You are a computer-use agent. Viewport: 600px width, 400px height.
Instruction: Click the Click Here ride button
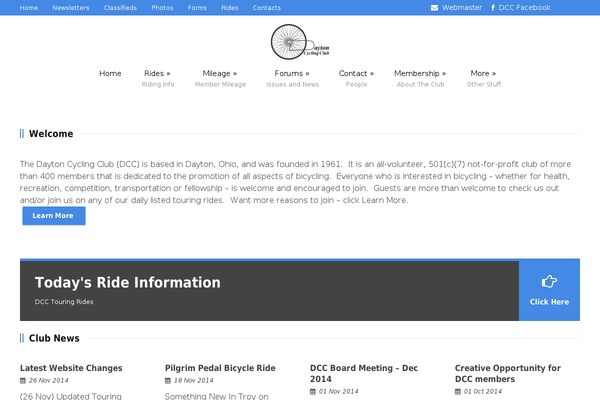point(549,290)
